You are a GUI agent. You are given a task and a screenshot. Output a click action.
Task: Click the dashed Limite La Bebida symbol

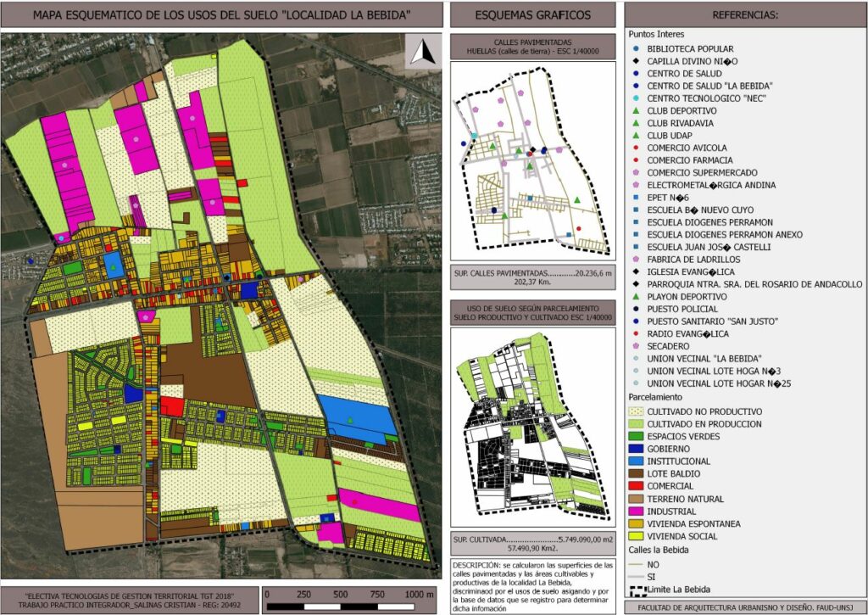(x=637, y=590)
